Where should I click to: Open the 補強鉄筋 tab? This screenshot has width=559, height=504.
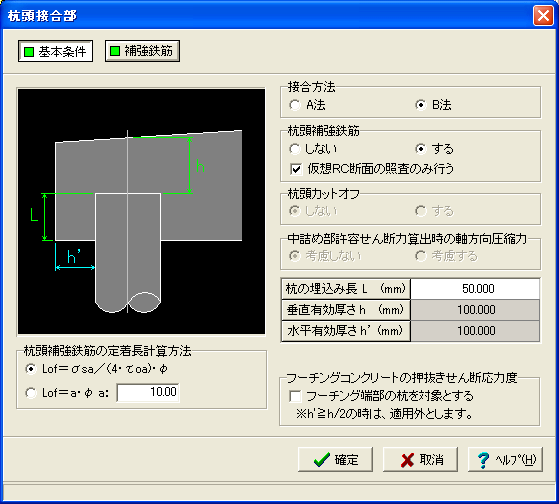pyautogui.click(x=142, y=51)
